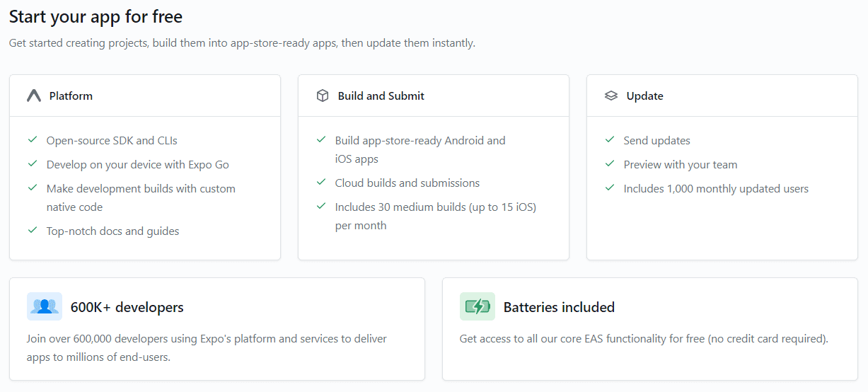
Task: Click checkmark next to Open-source SDK and CLIs
Action: tap(33, 140)
